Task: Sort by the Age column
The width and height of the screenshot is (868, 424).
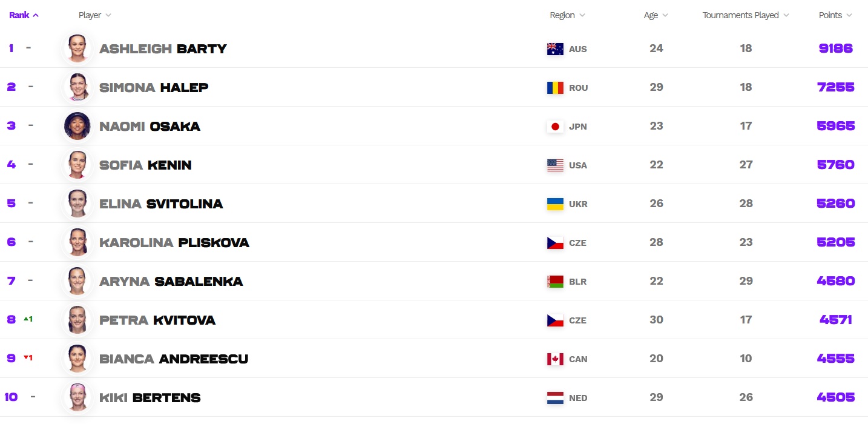Action: [x=656, y=15]
